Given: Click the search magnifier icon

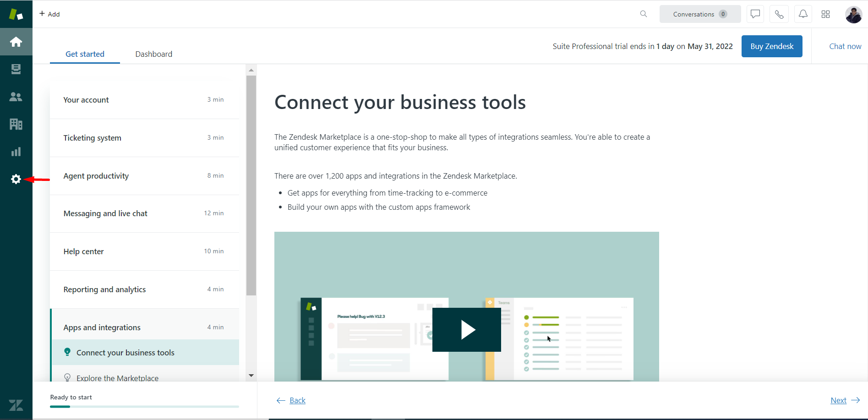Looking at the screenshot, I should [644, 14].
